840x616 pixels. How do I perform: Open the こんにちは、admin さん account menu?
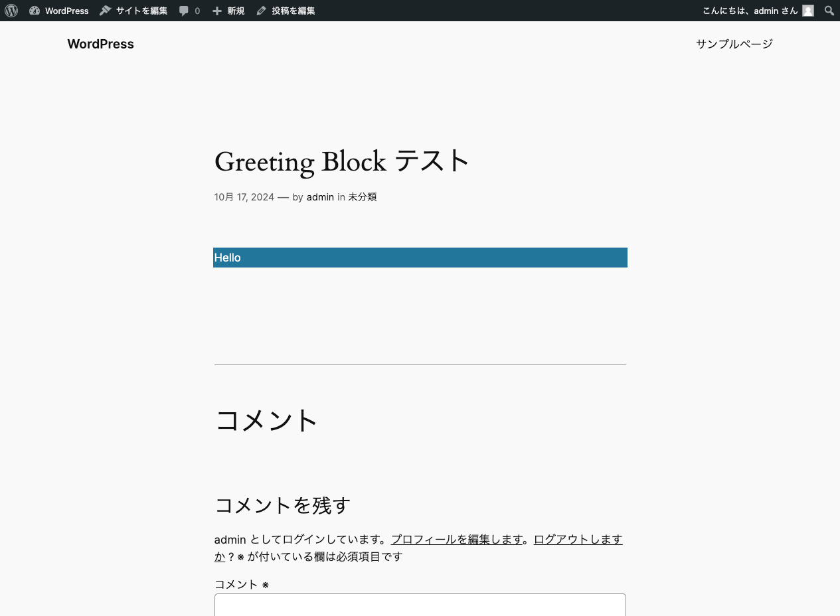pyautogui.click(x=758, y=11)
